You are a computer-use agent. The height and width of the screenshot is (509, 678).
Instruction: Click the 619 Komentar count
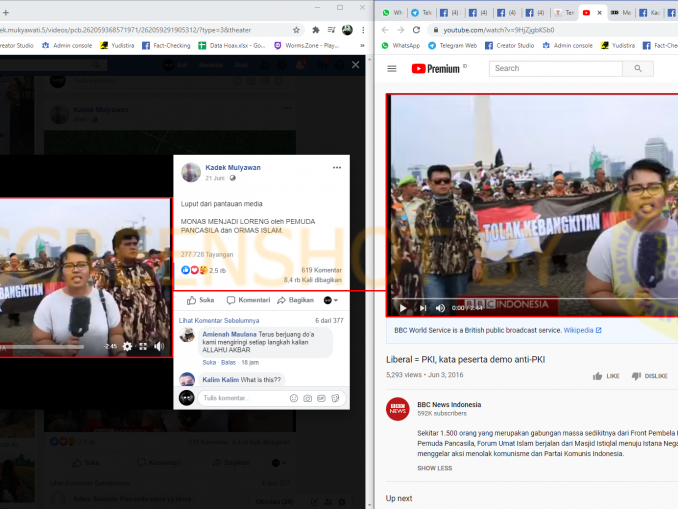pos(321,270)
